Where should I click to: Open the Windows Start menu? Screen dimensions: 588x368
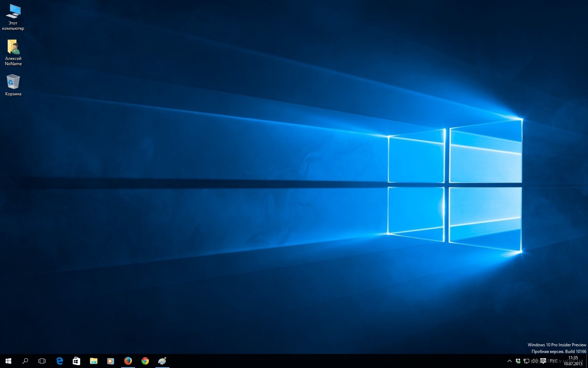[x=8, y=361]
